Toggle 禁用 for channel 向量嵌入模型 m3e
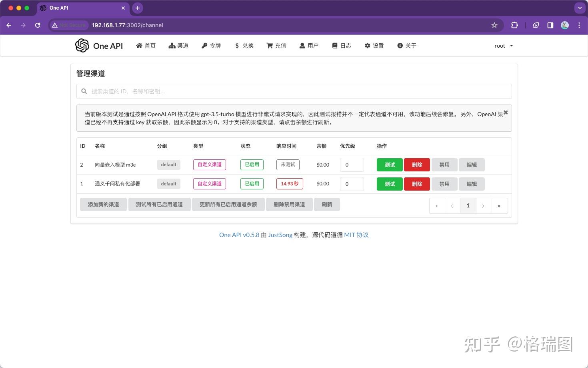 444,165
